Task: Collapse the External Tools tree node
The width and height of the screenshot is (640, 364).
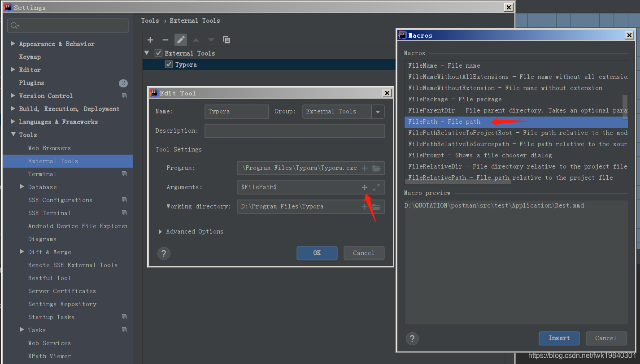Action: click(147, 53)
